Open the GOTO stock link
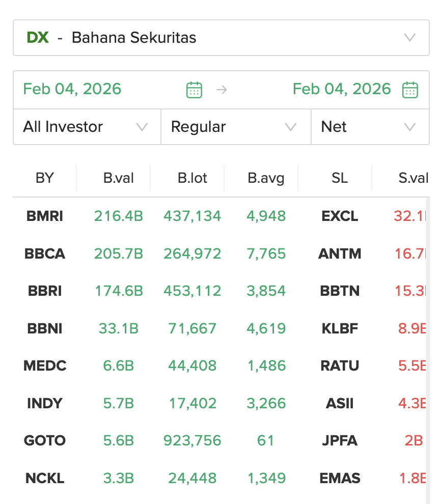 click(x=45, y=440)
